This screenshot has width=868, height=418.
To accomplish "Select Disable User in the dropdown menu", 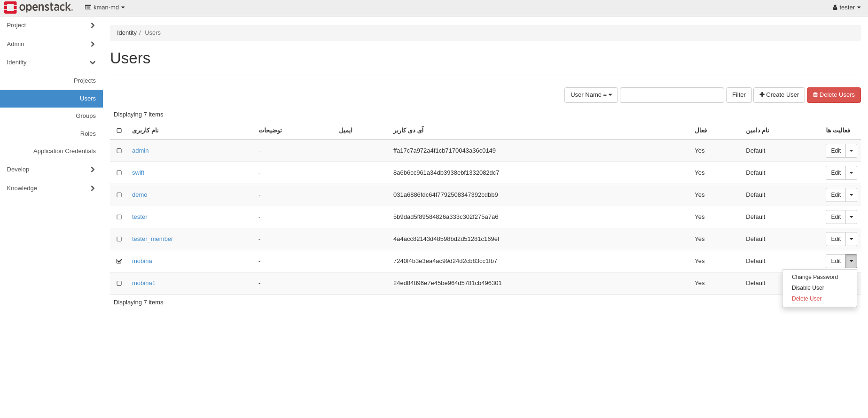I will point(807,288).
